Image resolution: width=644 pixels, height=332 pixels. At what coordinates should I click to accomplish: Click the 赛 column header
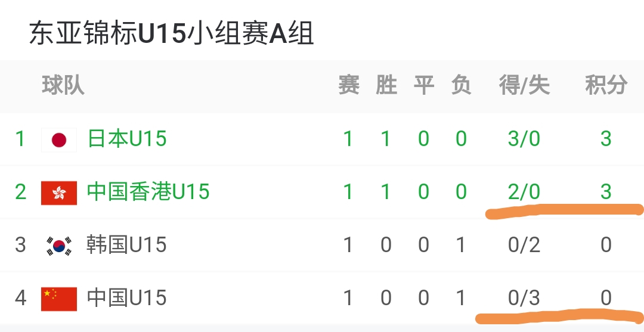pyautogui.click(x=348, y=86)
